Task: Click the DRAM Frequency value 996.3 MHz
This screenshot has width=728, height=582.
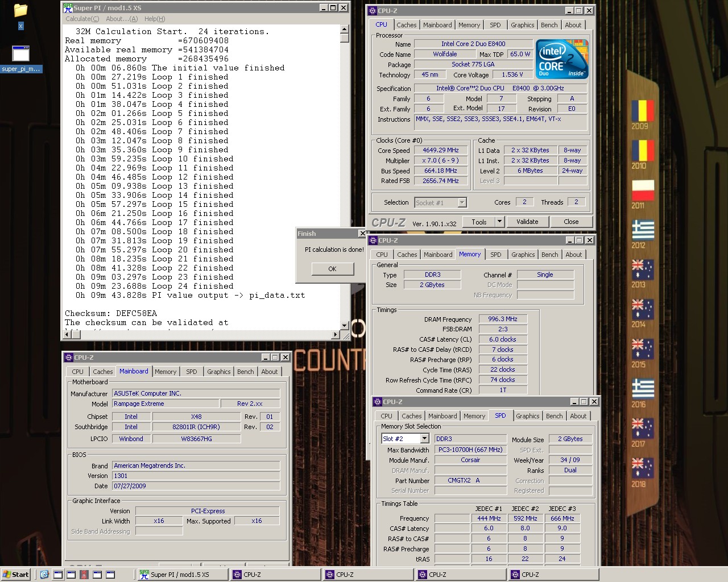Action: 503,319
